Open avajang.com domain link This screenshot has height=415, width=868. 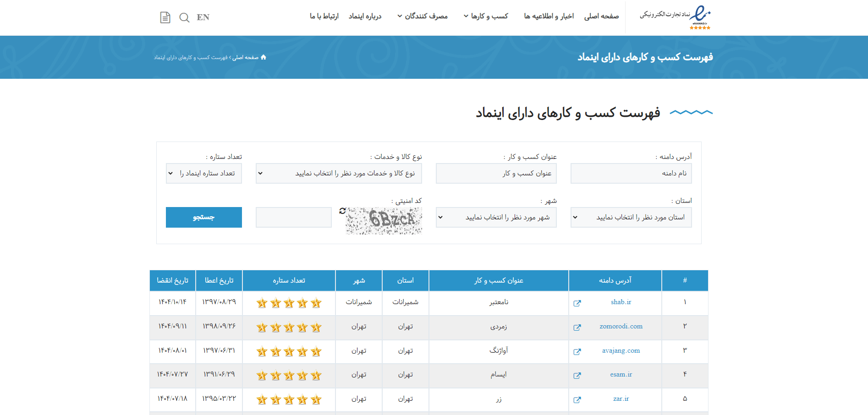621,350
